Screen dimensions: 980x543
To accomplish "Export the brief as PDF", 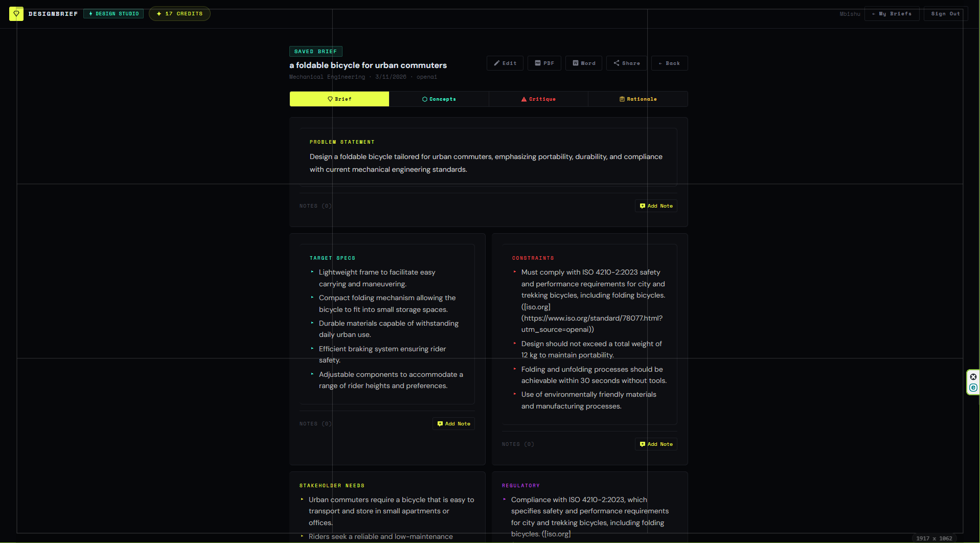I will pyautogui.click(x=544, y=63).
